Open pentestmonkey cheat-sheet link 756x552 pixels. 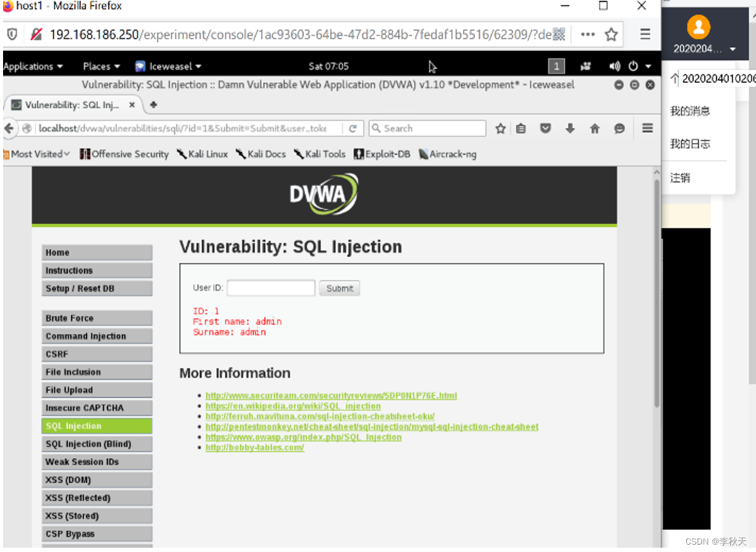click(372, 427)
